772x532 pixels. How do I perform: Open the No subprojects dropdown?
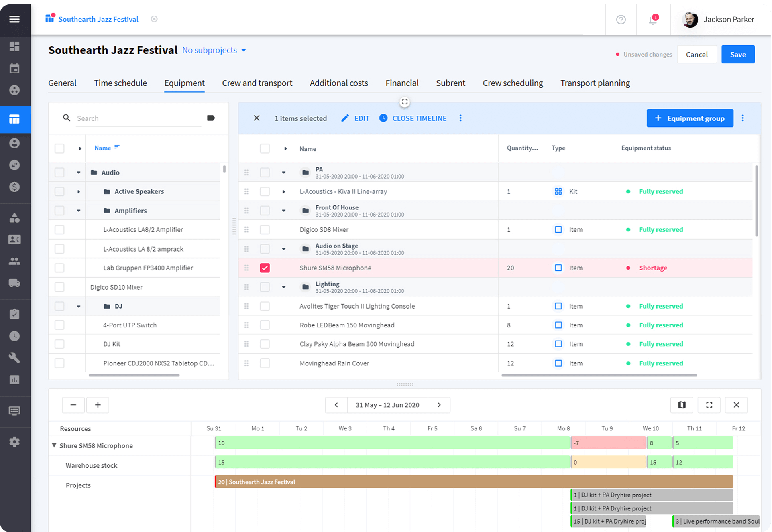click(214, 50)
